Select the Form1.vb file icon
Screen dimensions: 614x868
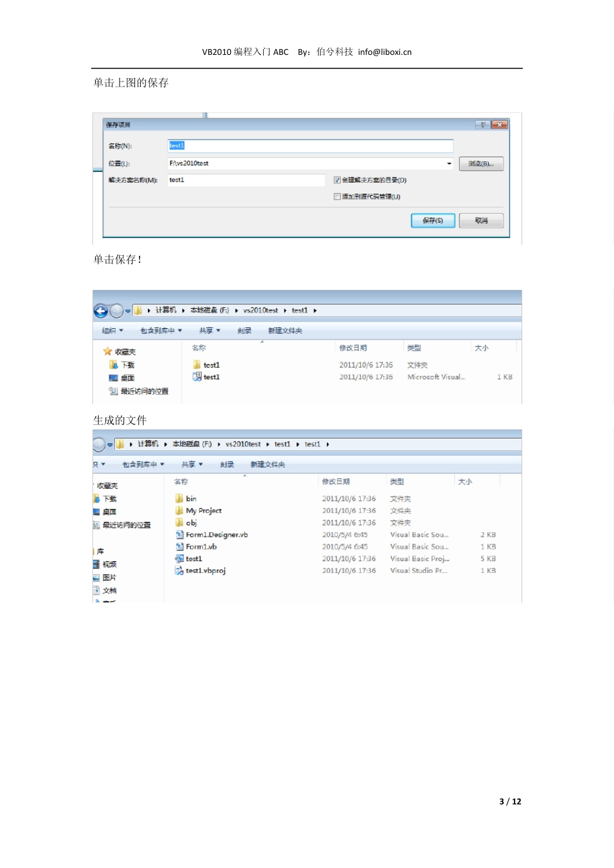point(180,546)
